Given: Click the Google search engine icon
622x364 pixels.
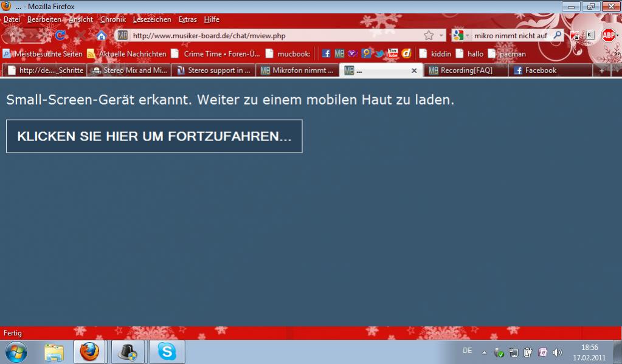Looking at the screenshot, I should pos(458,36).
